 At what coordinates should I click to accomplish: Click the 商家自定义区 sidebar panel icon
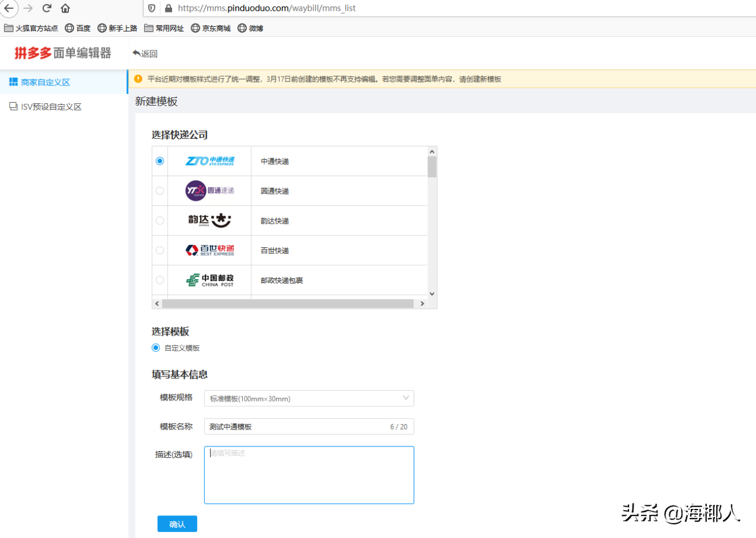pyautogui.click(x=12, y=81)
